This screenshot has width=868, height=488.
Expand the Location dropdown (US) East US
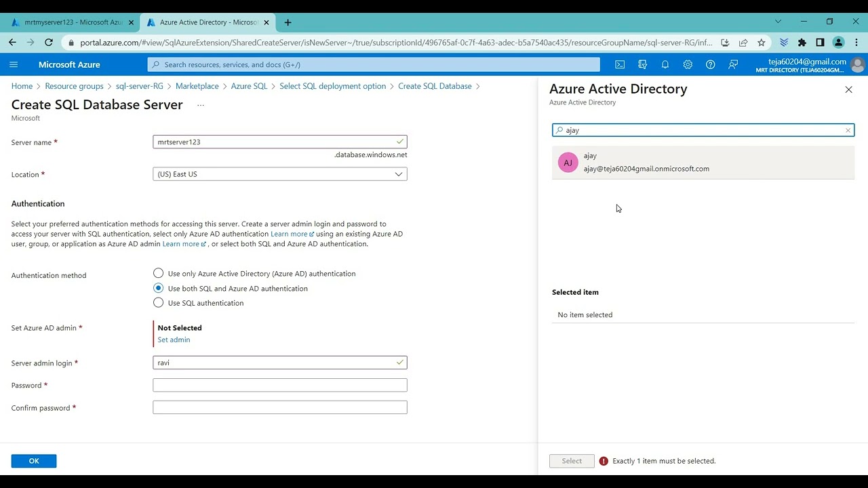click(280, 174)
